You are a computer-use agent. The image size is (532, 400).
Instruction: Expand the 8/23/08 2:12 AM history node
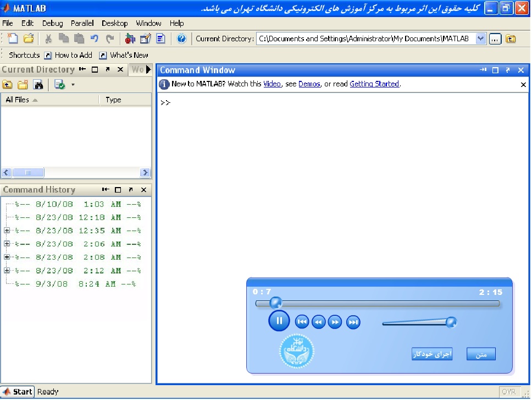[x=7, y=270]
